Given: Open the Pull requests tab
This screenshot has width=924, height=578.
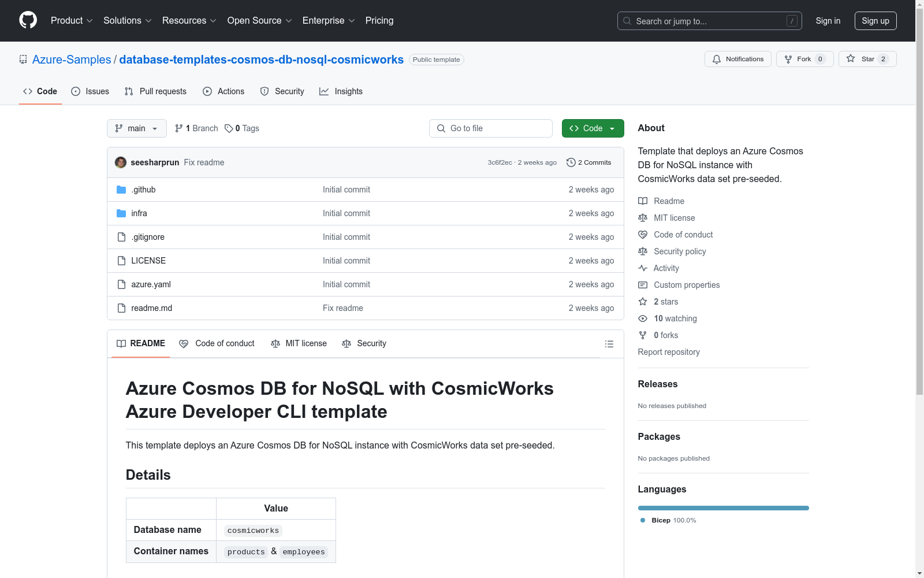Looking at the screenshot, I should tap(155, 91).
